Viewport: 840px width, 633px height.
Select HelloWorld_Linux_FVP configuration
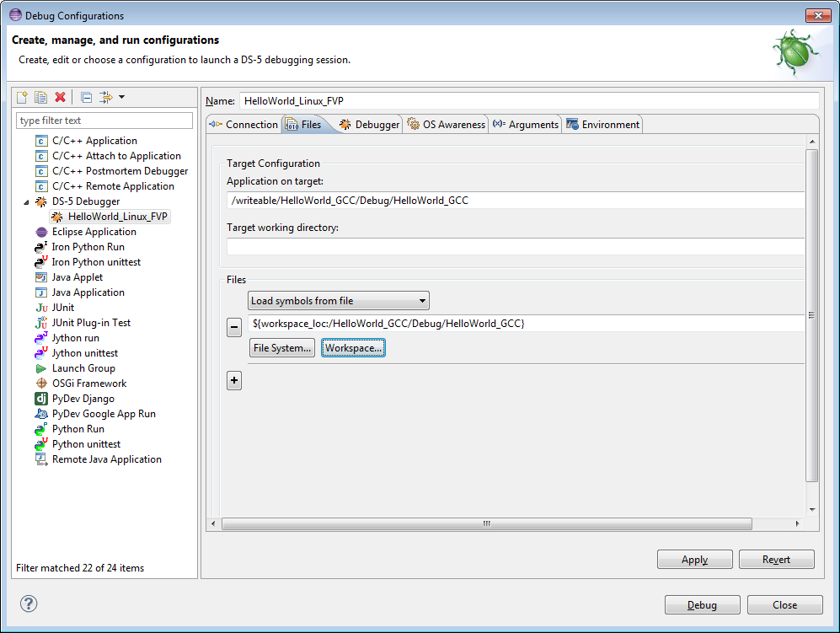point(117,217)
